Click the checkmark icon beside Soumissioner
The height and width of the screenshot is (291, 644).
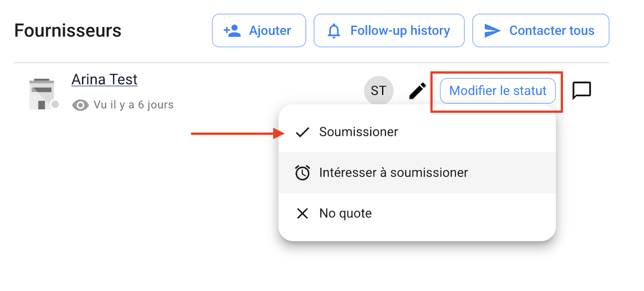pyautogui.click(x=303, y=132)
